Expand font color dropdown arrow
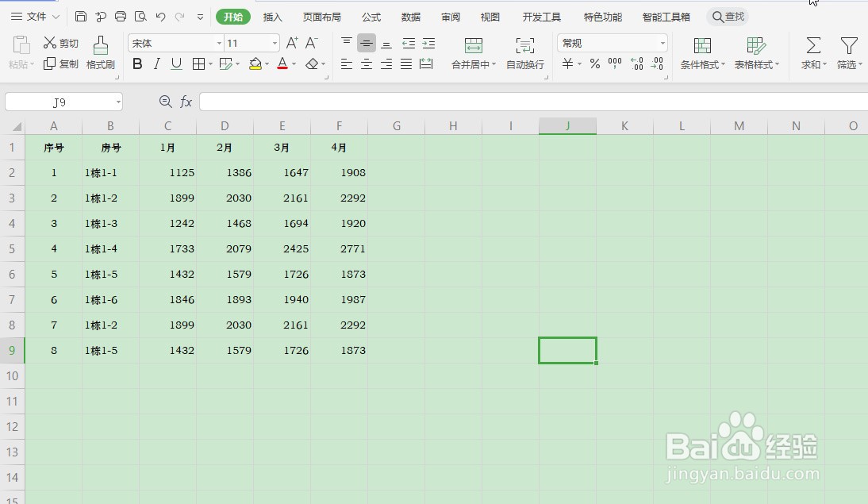This screenshot has width=868, height=504. (294, 64)
